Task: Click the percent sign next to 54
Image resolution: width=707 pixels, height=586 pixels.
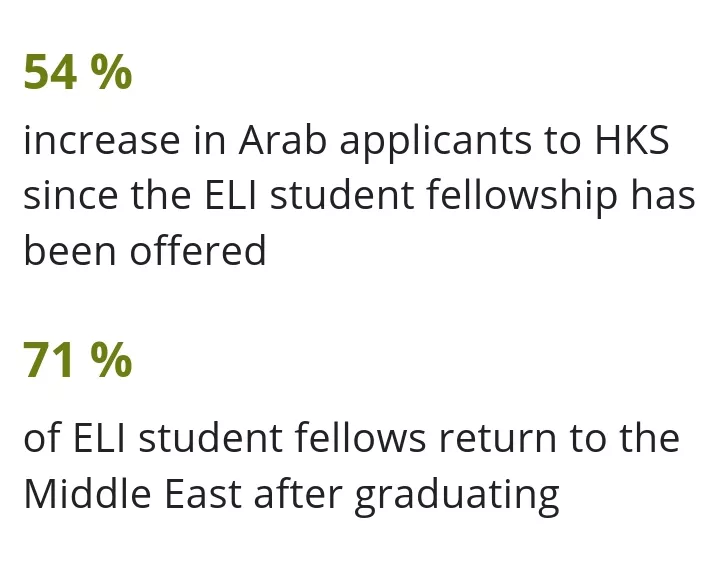Action: tap(111, 72)
